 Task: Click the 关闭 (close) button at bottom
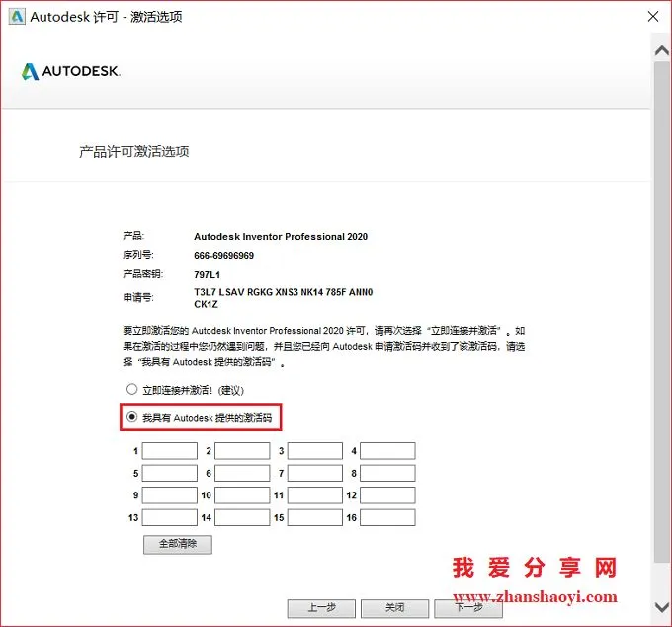pyautogui.click(x=394, y=608)
